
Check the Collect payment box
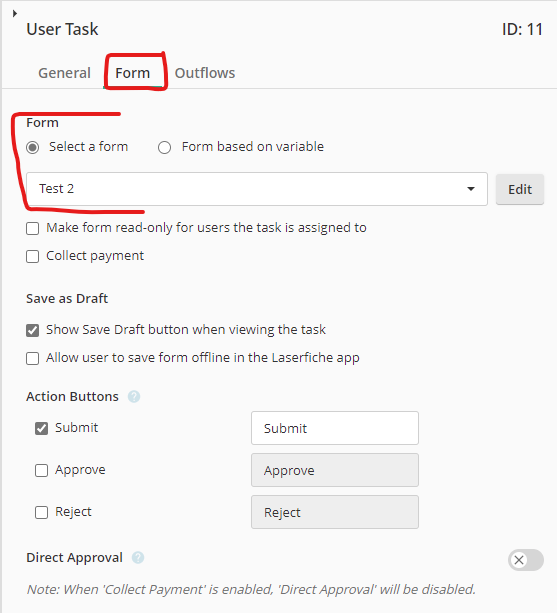click(32, 256)
